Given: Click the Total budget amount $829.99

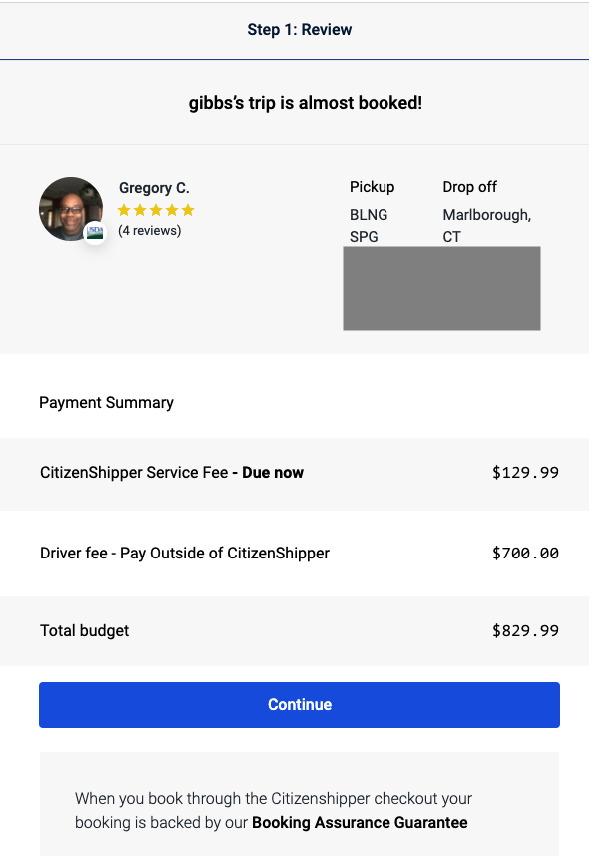Looking at the screenshot, I should pos(525,631).
